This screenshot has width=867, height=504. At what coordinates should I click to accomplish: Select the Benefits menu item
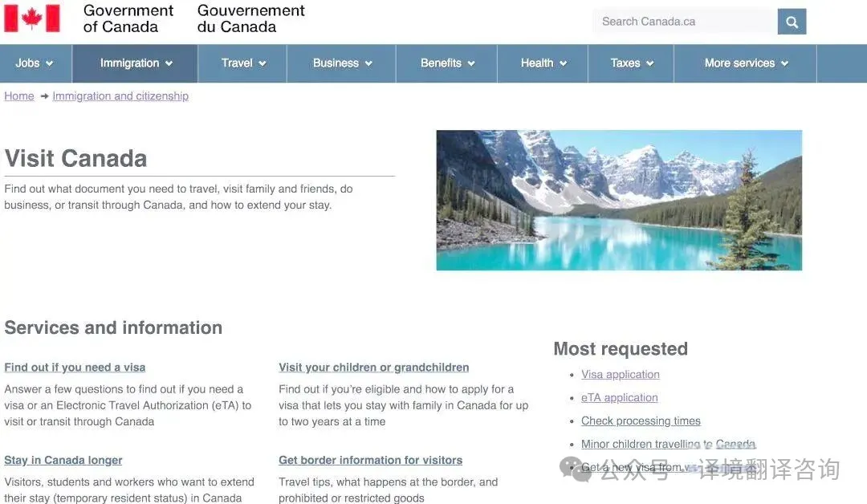(x=447, y=63)
